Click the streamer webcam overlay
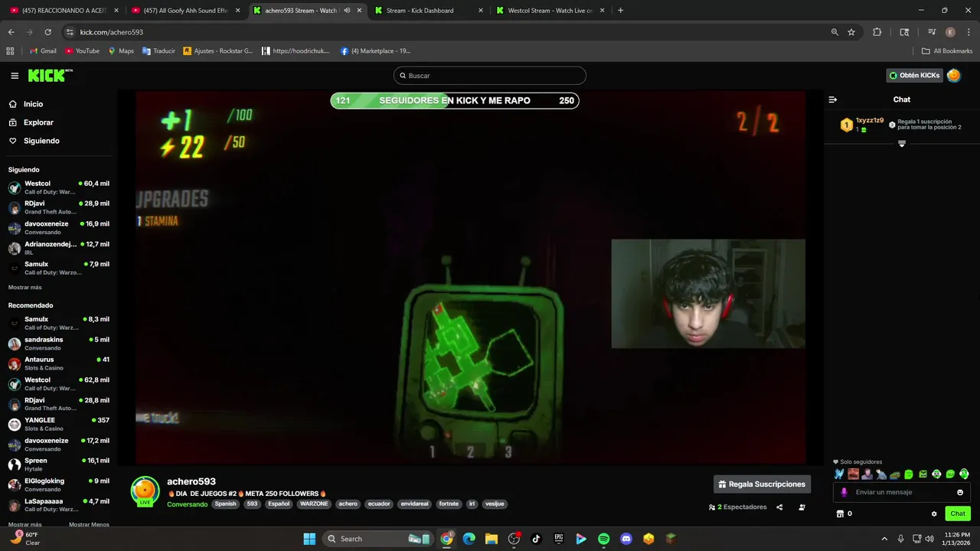The image size is (980, 551). click(x=708, y=294)
